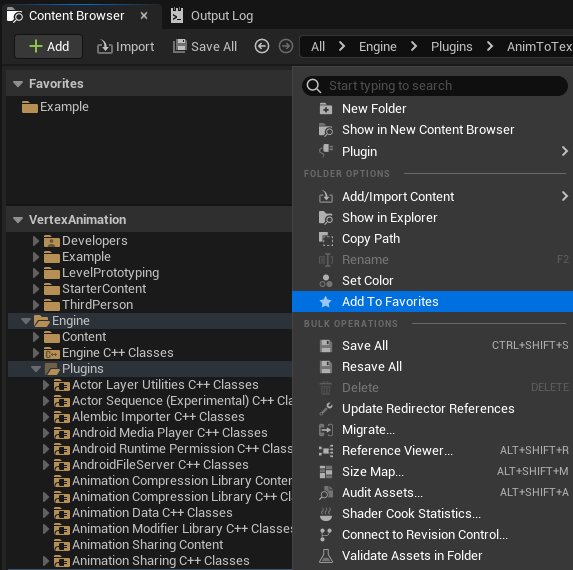Choose Migrate... from the menu
The width and height of the screenshot is (573, 570).
click(433, 430)
